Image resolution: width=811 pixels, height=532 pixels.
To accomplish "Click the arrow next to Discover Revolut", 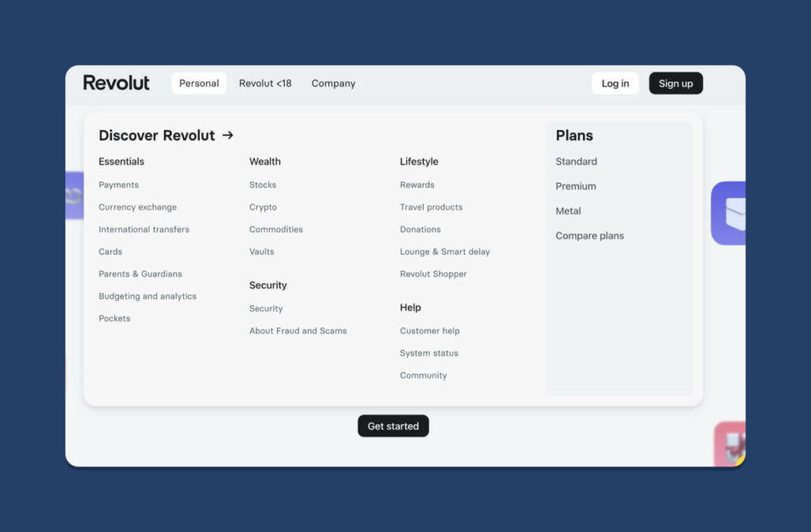I will 227,135.
